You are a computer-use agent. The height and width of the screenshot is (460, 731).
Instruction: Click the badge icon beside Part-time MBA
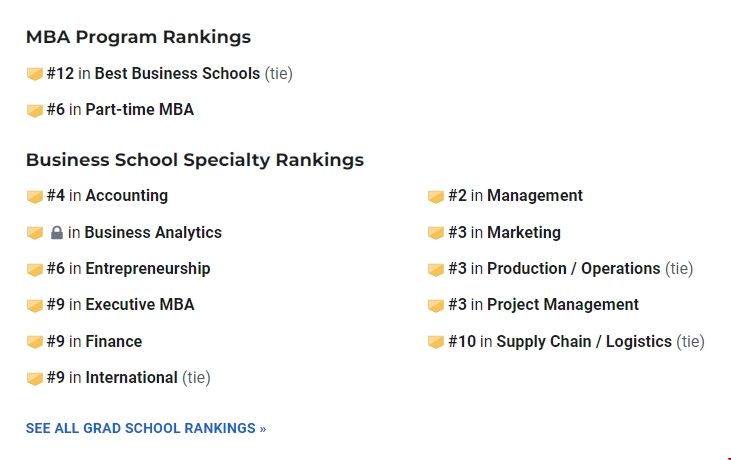35,111
